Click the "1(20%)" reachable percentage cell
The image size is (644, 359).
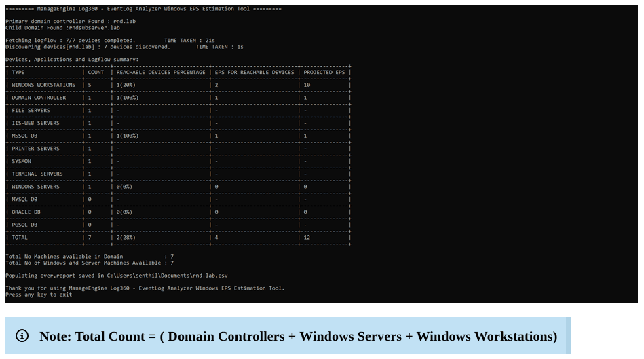[x=126, y=85]
